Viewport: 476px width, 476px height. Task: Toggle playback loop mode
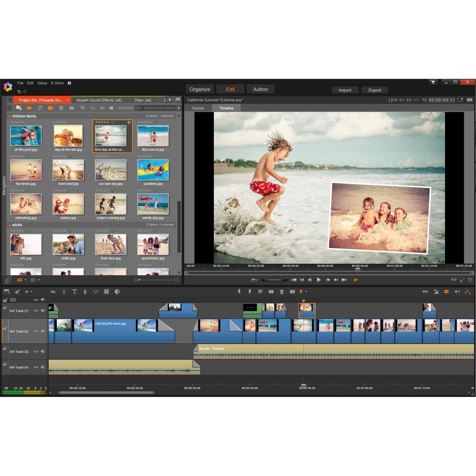(254, 280)
